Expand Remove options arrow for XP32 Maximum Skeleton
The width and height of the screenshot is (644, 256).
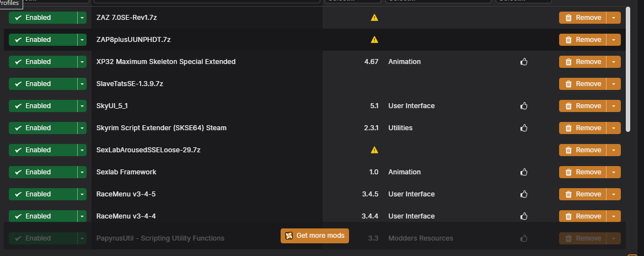tap(614, 62)
